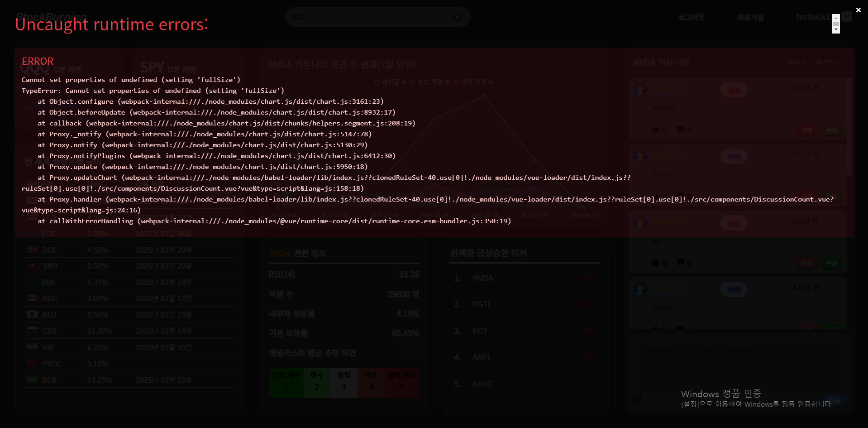The height and width of the screenshot is (428, 868).
Task: Edit the post that says up
Action: pyautogui.click(x=832, y=264)
